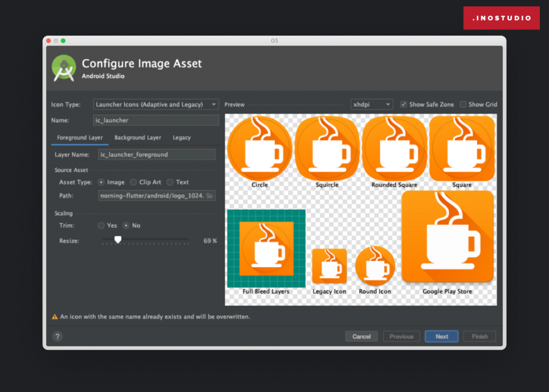Viewport: 549px width, 392px height.
Task: Click the Google Play Store icon preview
Action: (447, 236)
